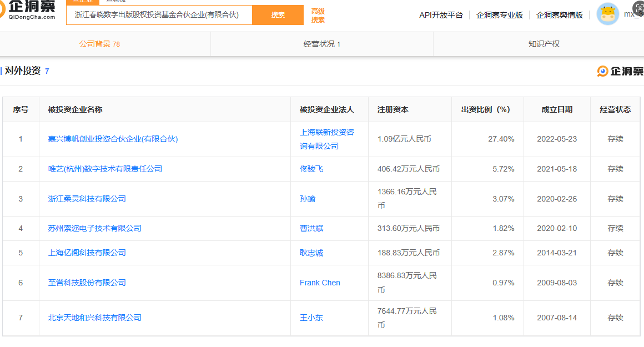
Task: Switch to 经营状况 1 tab
Action: [x=321, y=44]
